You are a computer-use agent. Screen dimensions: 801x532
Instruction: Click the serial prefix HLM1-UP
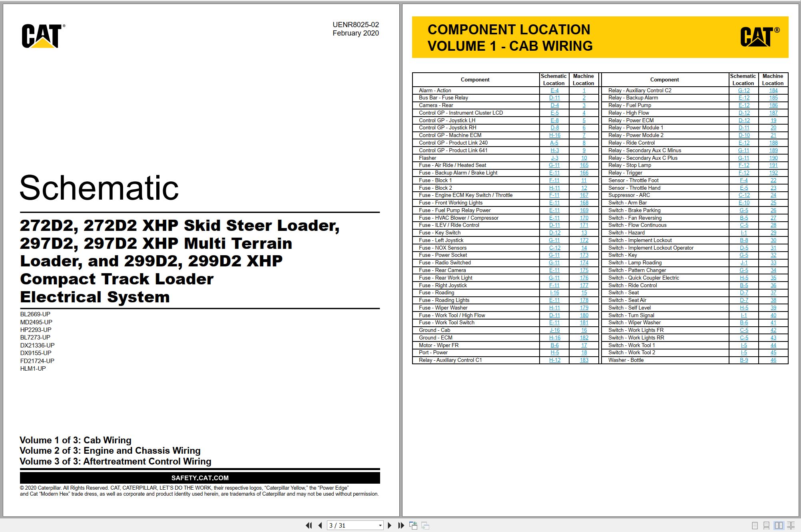click(x=33, y=369)
